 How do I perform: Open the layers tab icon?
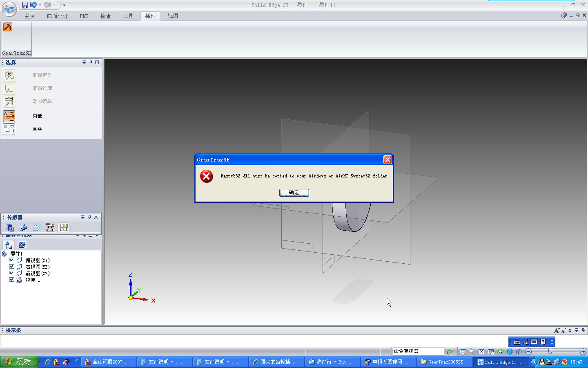click(37, 228)
